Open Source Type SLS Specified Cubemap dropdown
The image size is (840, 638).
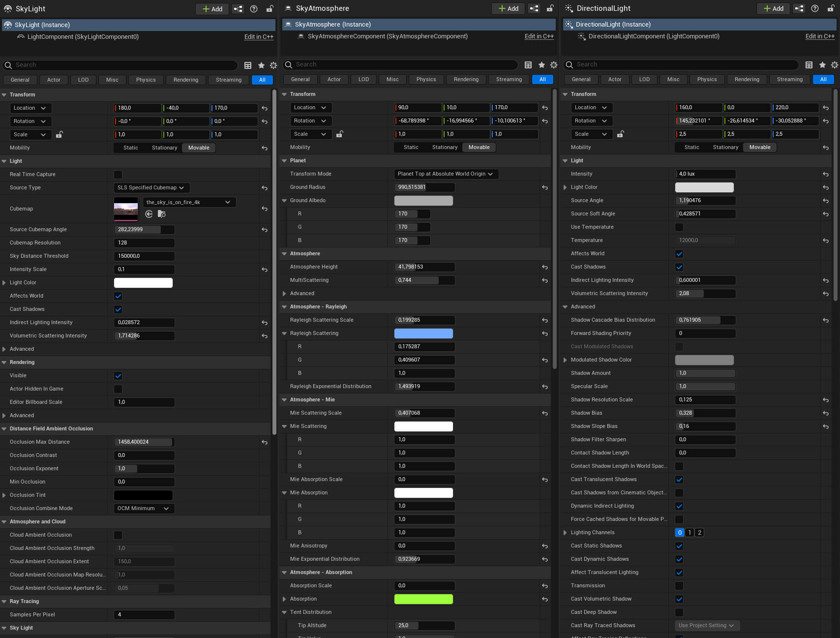click(151, 188)
